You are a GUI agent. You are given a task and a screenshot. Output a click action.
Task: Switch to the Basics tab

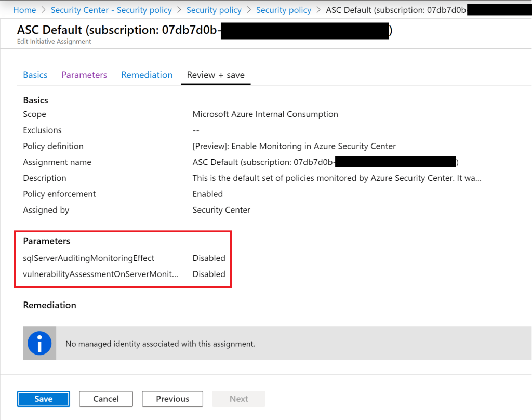point(35,75)
